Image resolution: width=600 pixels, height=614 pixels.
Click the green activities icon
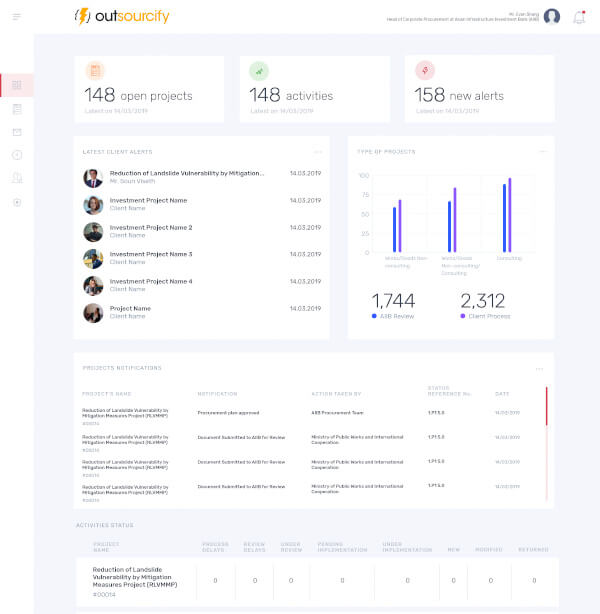pyautogui.click(x=259, y=70)
